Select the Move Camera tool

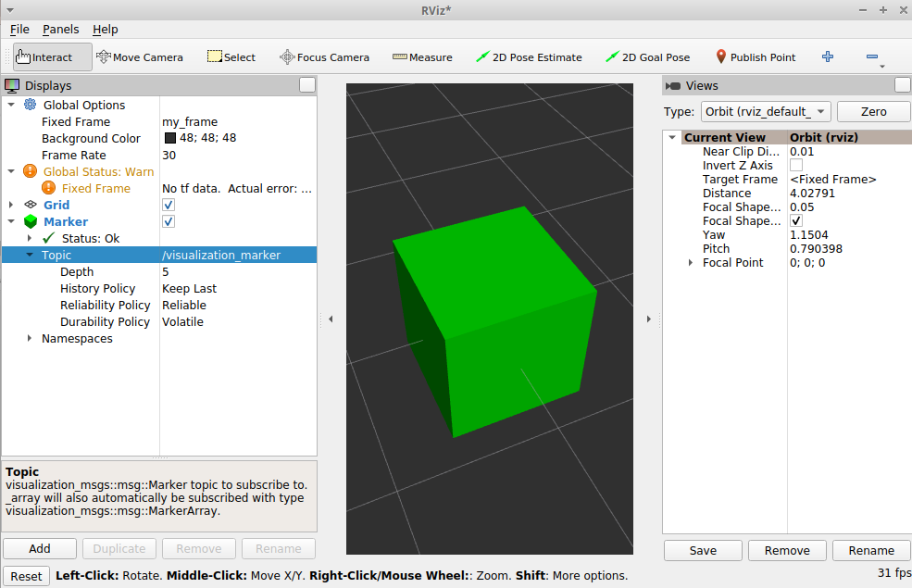click(x=140, y=57)
